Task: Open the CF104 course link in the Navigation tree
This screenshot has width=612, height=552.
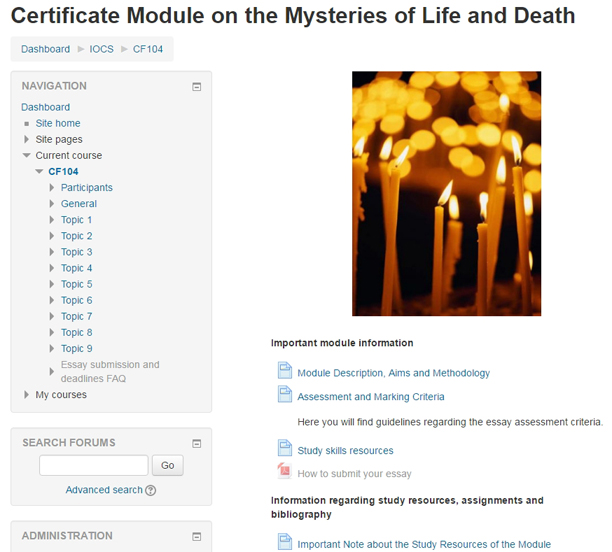Action: [63, 171]
